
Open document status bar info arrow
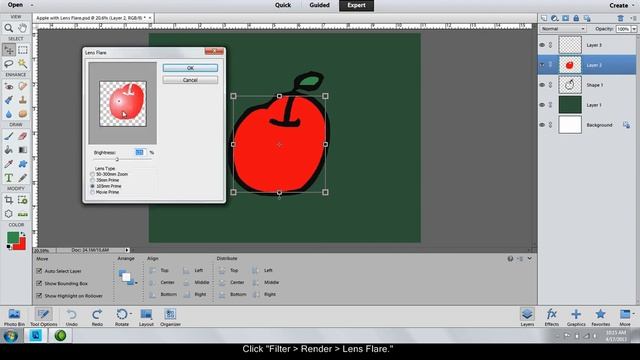click(x=127, y=250)
